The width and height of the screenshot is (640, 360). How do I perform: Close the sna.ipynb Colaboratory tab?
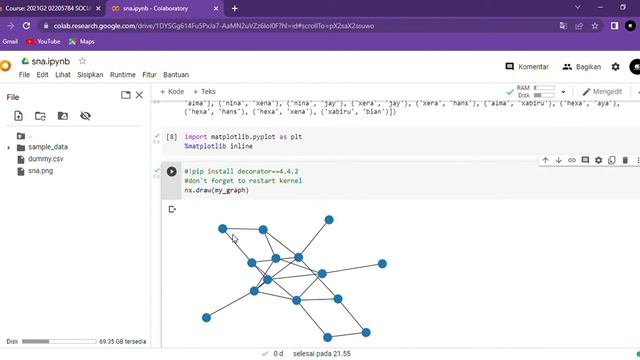(x=216, y=8)
